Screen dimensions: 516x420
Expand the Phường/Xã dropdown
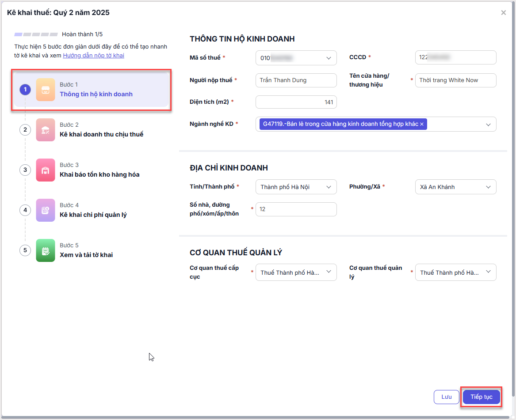point(488,187)
